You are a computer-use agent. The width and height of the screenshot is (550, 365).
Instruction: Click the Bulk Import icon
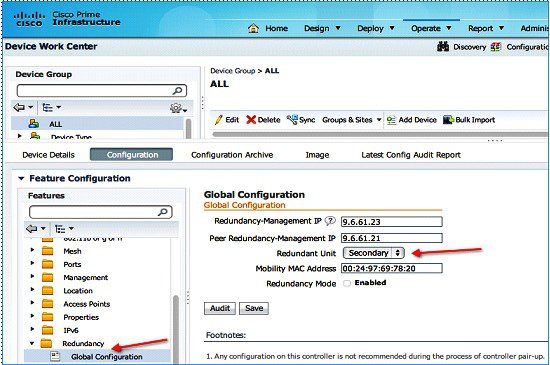point(448,120)
